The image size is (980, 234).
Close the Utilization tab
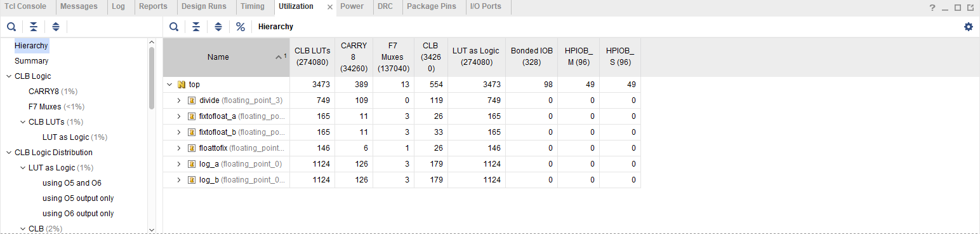[x=329, y=7]
